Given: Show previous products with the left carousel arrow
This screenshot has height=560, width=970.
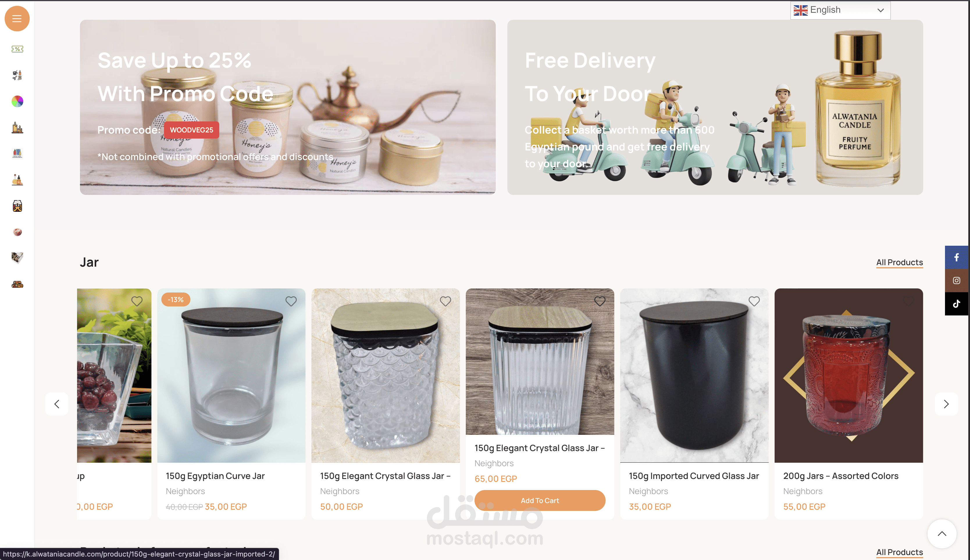Looking at the screenshot, I should pyautogui.click(x=57, y=404).
